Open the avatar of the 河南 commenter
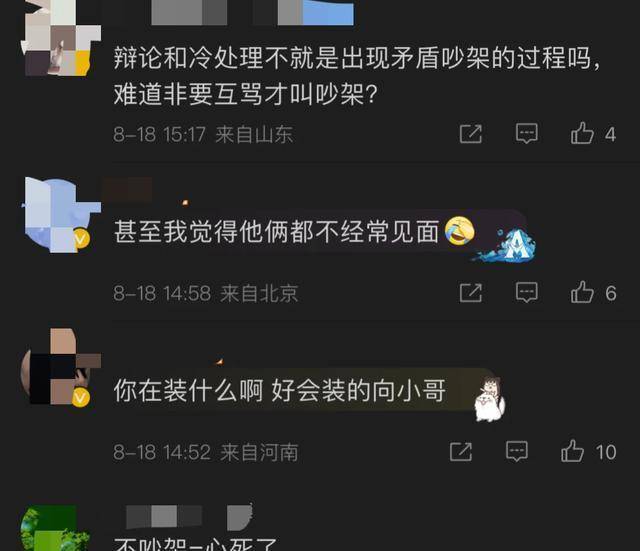 [61, 366]
